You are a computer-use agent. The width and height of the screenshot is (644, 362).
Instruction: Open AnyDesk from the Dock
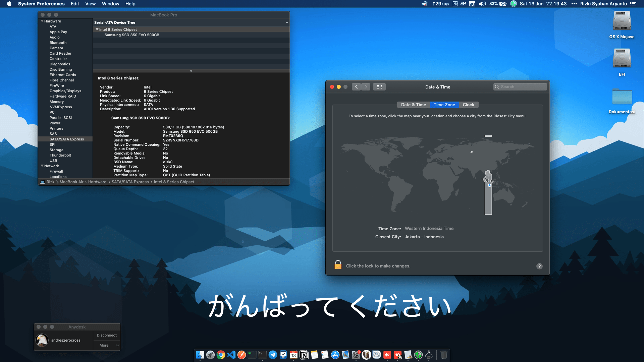click(387, 355)
